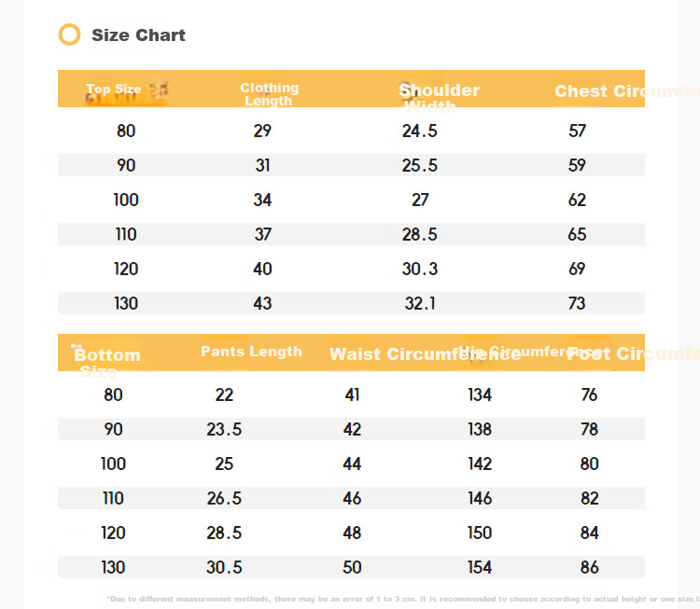Select clothing length value 40
The width and height of the screenshot is (700, 609).
pos(262,269)
